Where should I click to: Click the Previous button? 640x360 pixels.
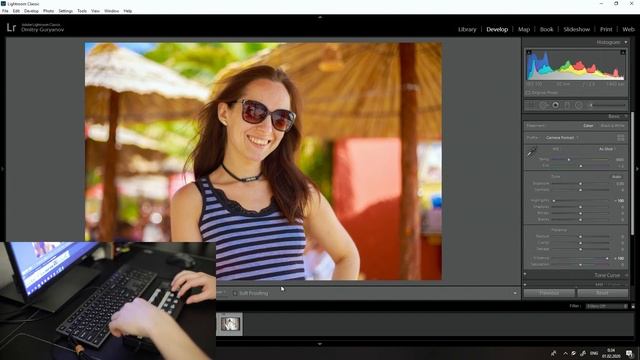click(549, 293)
